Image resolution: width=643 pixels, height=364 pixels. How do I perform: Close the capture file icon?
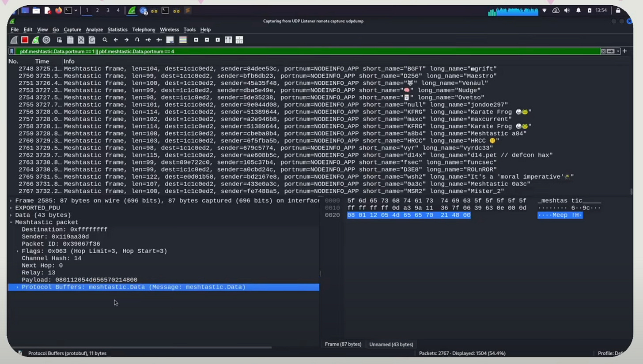pos(81,40)
